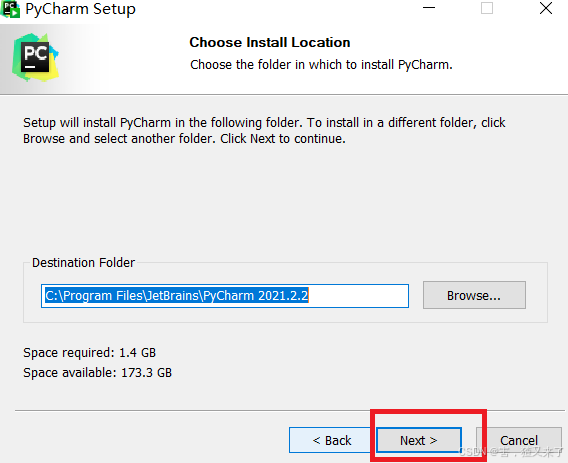568x463 pixels.
Task: Click the PyCharm Setup window title text
Action: pos(80,9)
